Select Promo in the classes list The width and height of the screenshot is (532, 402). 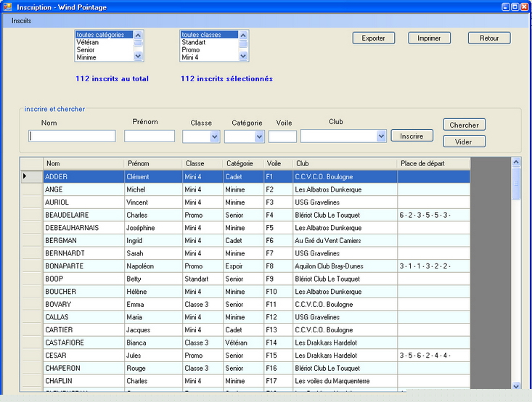(191, 50)
